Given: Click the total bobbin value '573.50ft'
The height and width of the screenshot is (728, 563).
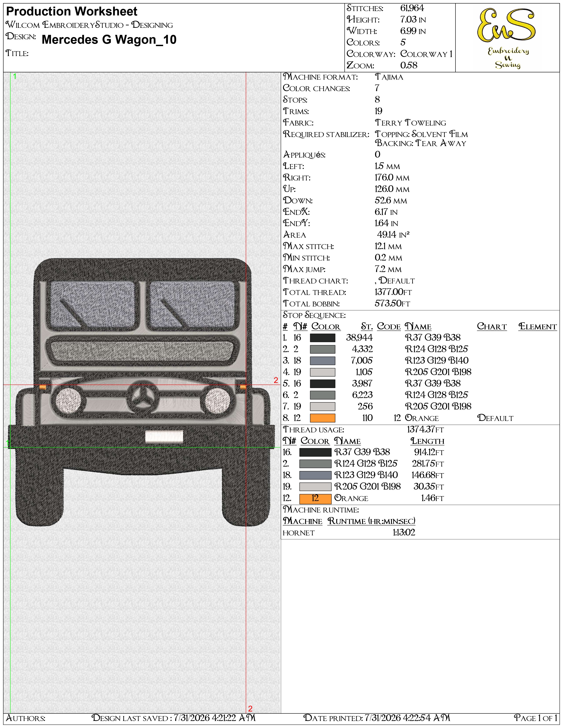Looking at the screenshot, I should [x=392, y=304].
